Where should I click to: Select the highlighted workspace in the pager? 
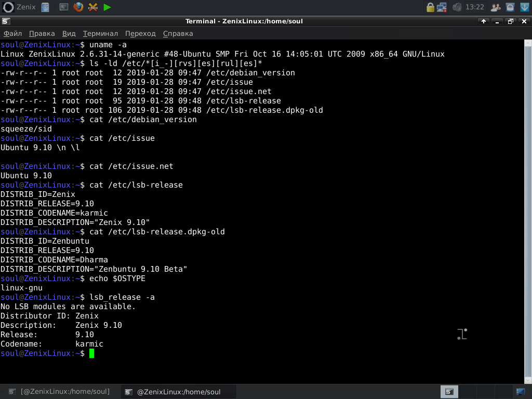449,392
